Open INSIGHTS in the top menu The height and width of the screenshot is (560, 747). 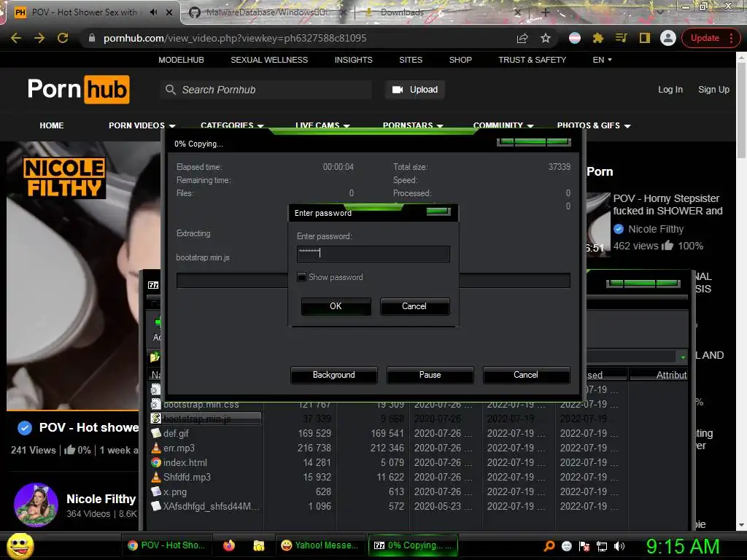pyautogui.click(x=354, y=60)
